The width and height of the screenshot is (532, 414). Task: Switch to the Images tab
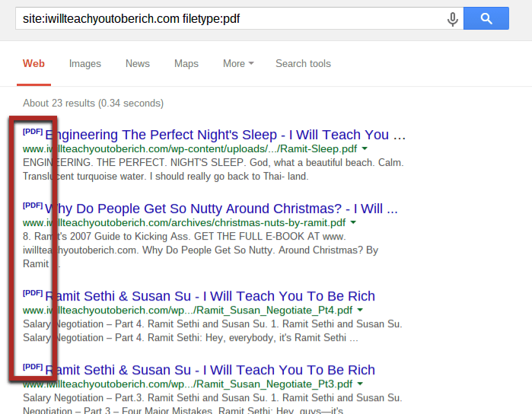(x=85, y=63)
